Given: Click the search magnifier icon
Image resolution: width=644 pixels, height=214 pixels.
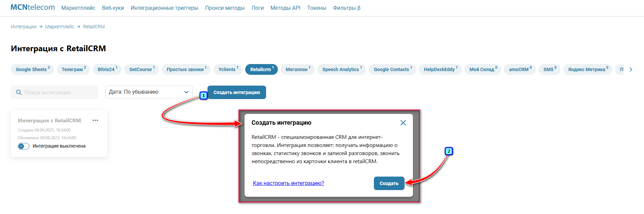Looking at the screenshot, I should [x=19, y=92].
